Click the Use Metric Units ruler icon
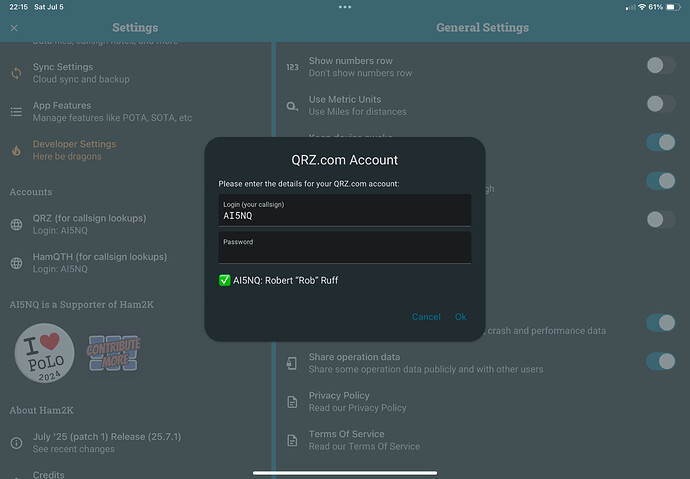This screenshot has height=479, width=690. 292,106
